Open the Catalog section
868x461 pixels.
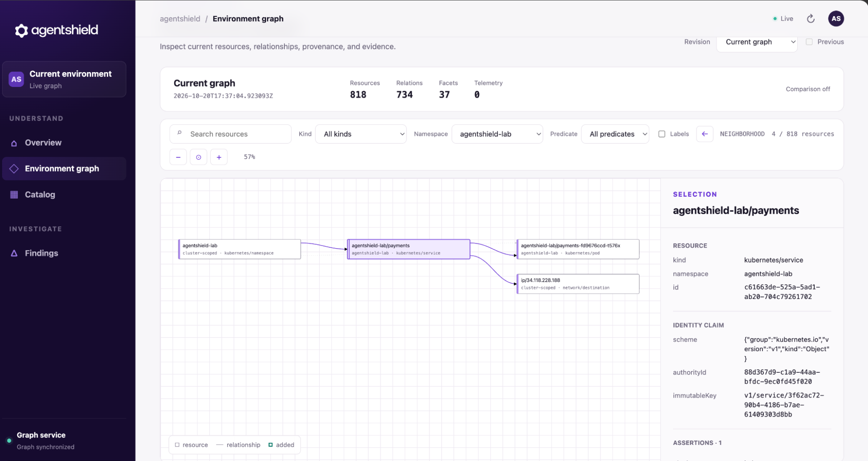tap(64, 195)
